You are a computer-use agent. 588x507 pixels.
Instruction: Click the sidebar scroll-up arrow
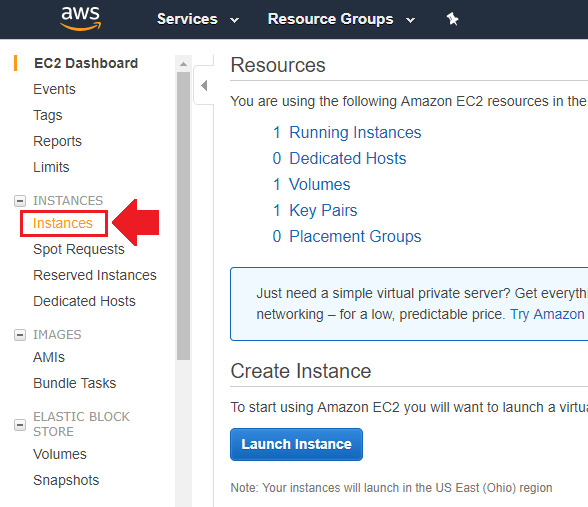click(x=183, y=64)
